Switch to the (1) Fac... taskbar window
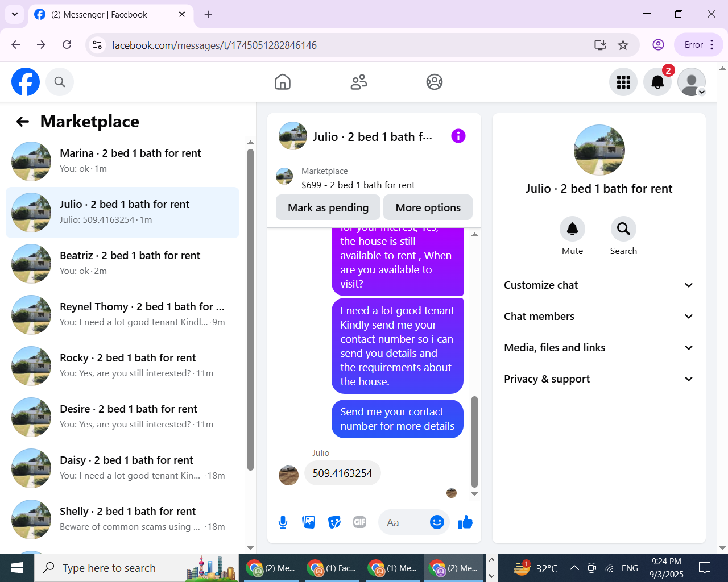The image size is (728, 582). pos(332,568)
